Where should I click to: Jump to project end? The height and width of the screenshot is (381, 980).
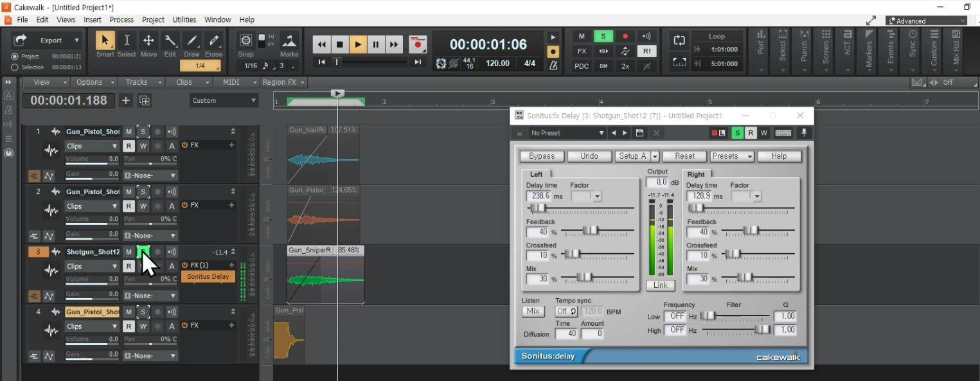pos(418,62)
